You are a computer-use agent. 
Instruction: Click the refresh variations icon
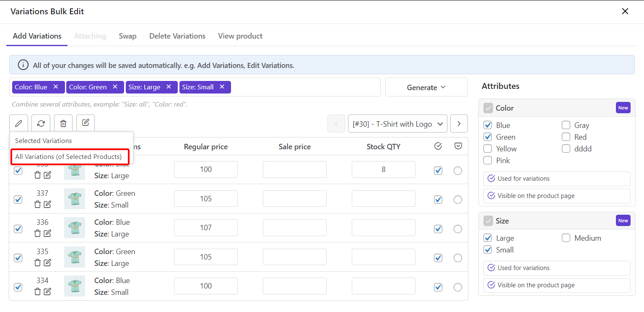click(x=41, y=124)
